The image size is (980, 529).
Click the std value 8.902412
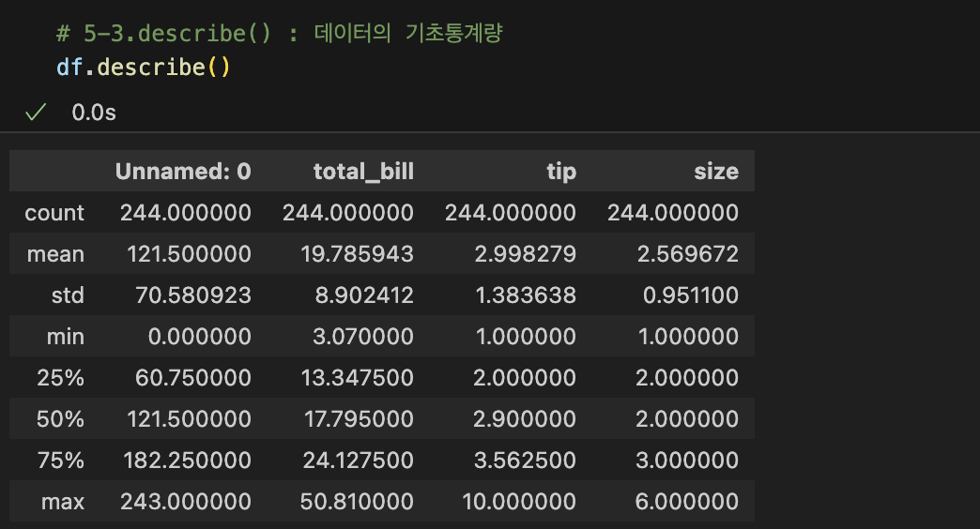point(364,295)
